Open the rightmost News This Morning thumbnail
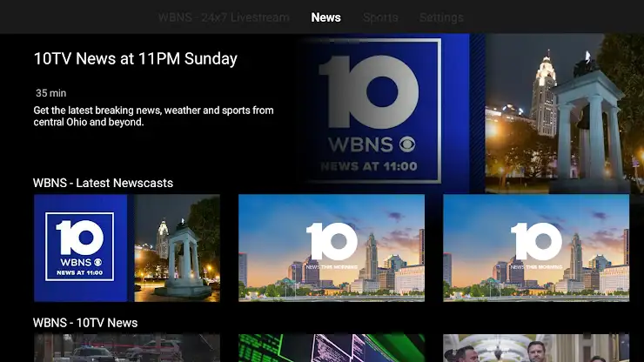The width and height of the screenshot is (644, 362). click(536, 248)
